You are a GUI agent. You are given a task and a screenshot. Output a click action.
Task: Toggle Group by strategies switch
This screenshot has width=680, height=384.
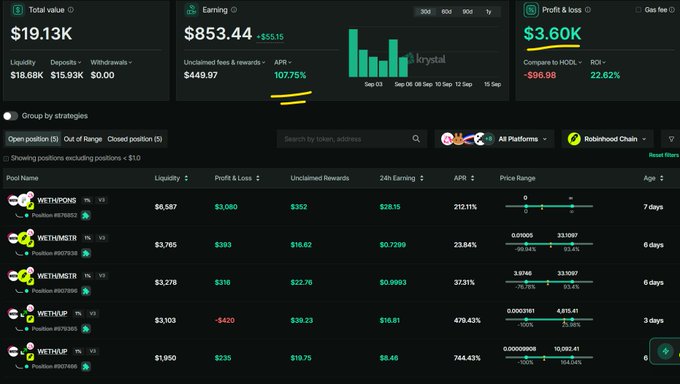click(x=10, y=116)
